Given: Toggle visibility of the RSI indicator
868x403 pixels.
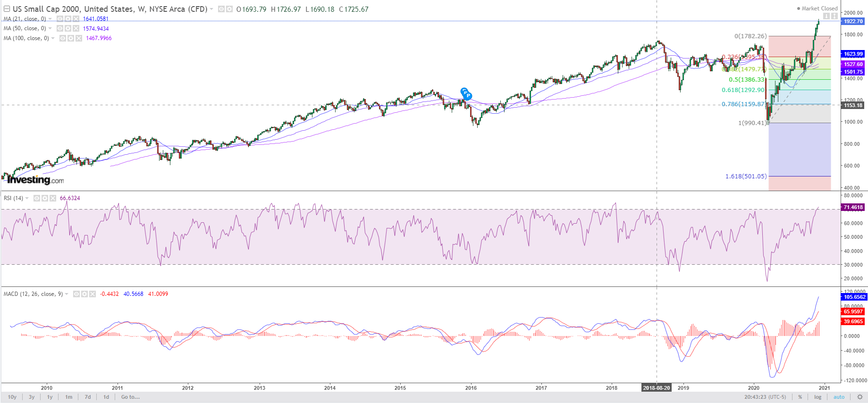Looking at the screenshot, I should click(37, 198).
